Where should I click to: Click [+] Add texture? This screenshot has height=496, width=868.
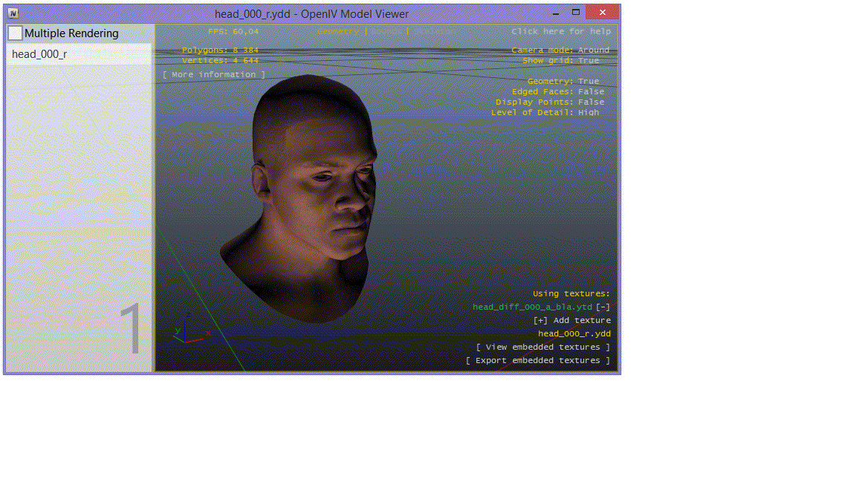(571, 320)
